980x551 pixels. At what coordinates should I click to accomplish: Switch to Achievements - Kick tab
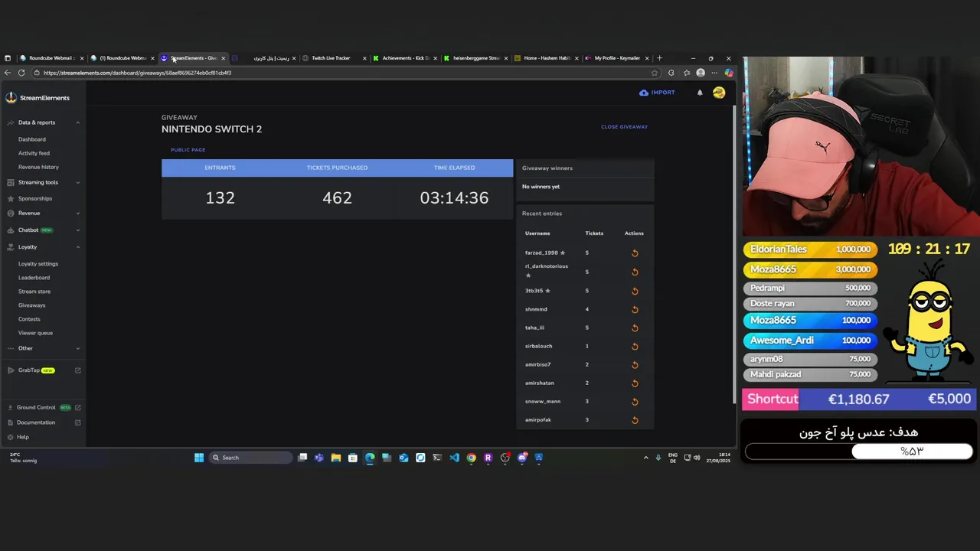(406, 58)
